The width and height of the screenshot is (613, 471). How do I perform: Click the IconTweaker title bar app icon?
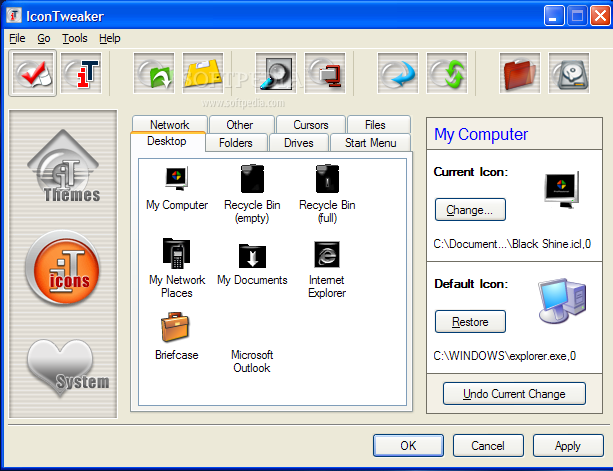coord(14,16)
